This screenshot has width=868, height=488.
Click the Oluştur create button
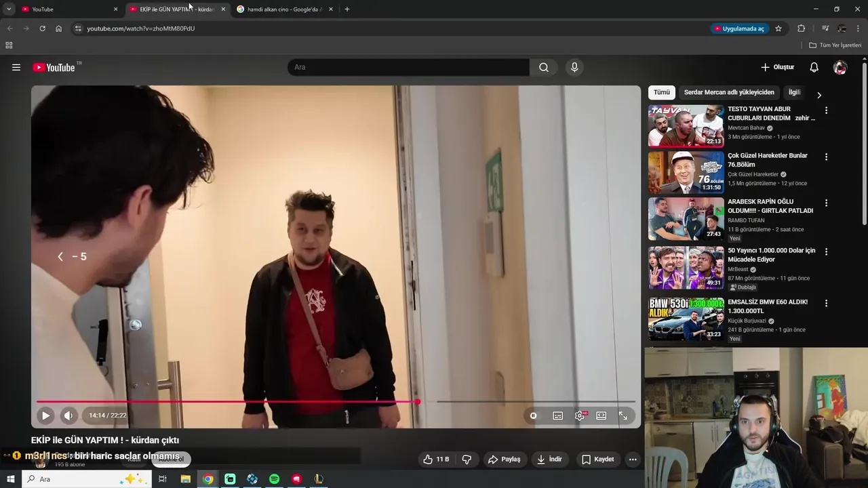pyautogui.click(x=777, y=67)
